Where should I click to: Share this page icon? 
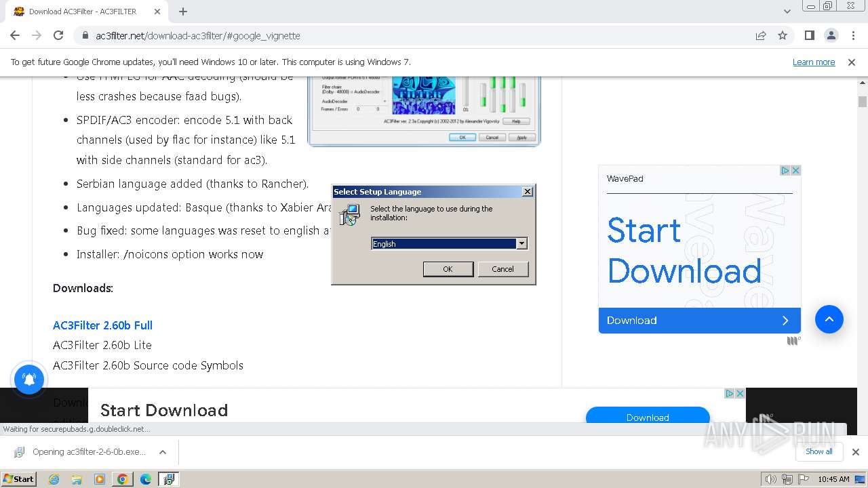[761, 35]
